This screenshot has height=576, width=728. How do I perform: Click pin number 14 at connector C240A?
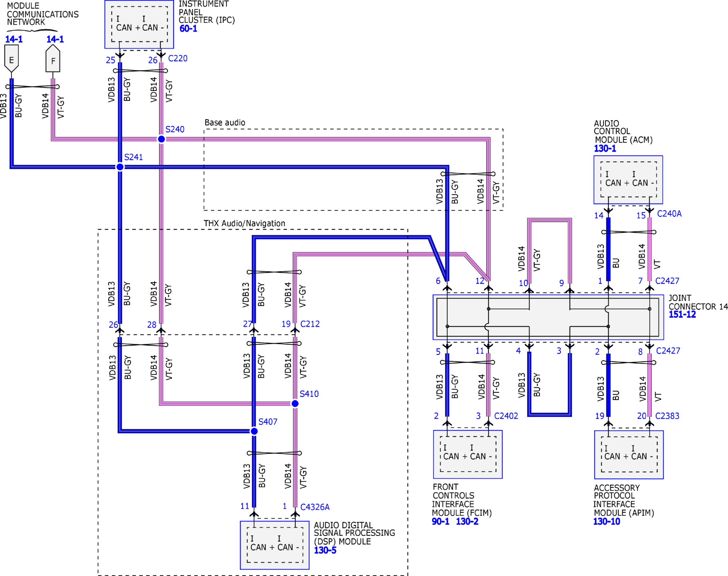click(599, 216)
